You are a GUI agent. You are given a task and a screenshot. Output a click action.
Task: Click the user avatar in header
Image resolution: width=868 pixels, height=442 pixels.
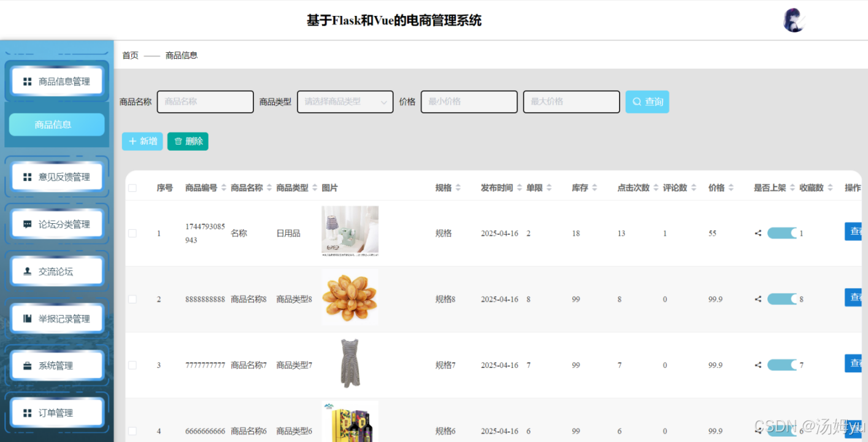(794, 20)
